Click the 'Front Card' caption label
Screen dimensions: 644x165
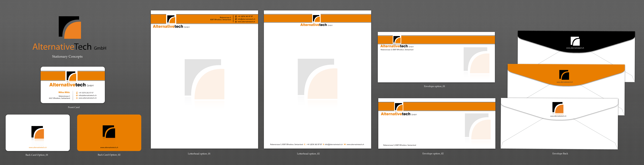[x=73, y=107]
